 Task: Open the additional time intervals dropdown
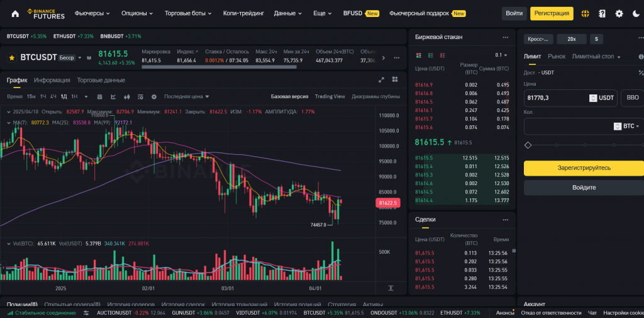click(x=86, y=97)
